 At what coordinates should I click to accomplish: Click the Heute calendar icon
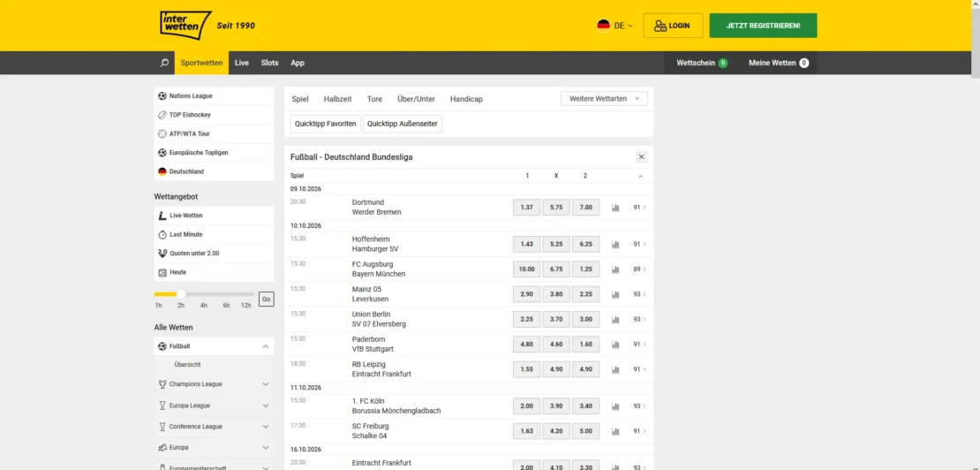[162, 272]
